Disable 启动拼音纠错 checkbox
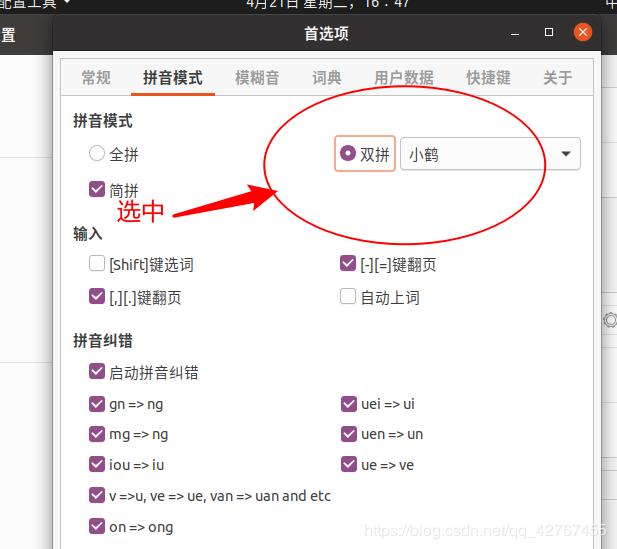The height and width of the screenshot is (549, 617). coord(97,371)
